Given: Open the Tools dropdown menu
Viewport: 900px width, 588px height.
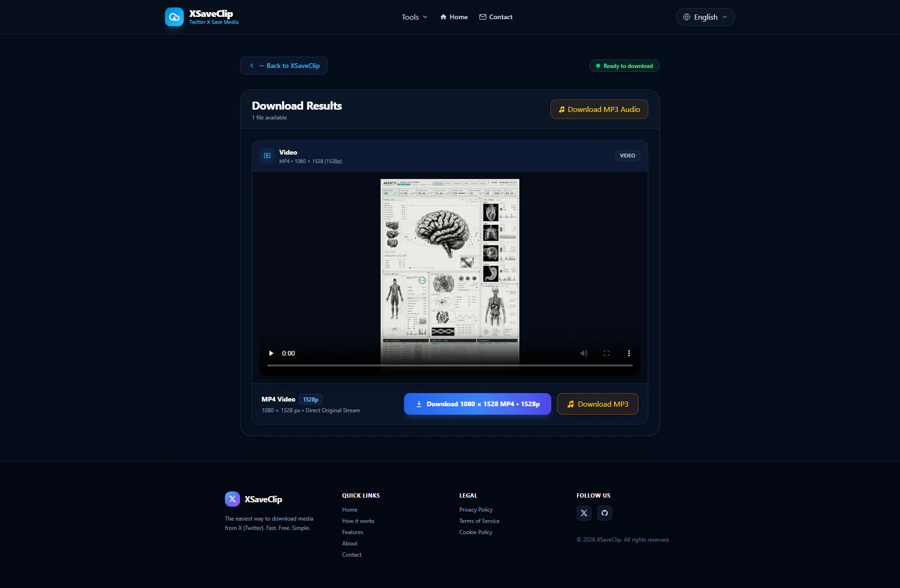Looking at the screenshot, I should click(x=414, y=17).
